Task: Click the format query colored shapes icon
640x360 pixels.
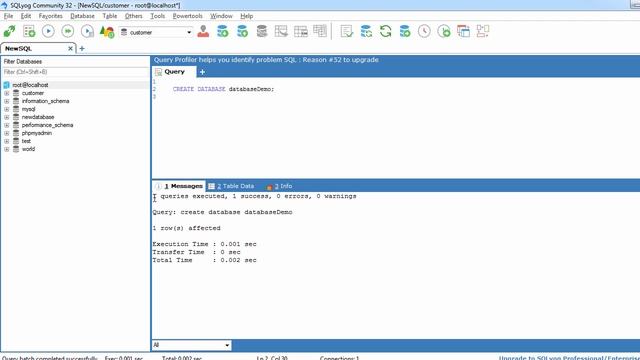Action: [107, 31]
